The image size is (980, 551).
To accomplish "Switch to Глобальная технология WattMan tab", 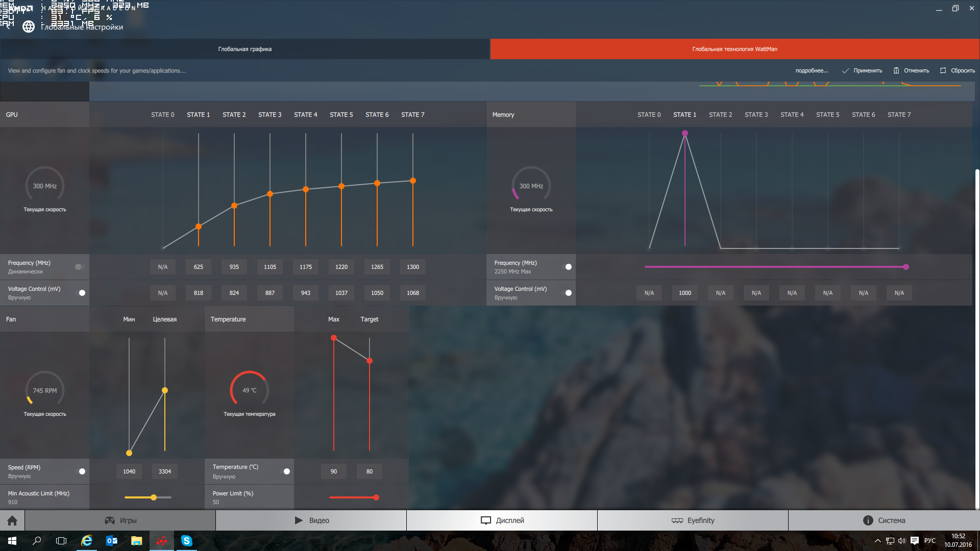I will point(734,49).
